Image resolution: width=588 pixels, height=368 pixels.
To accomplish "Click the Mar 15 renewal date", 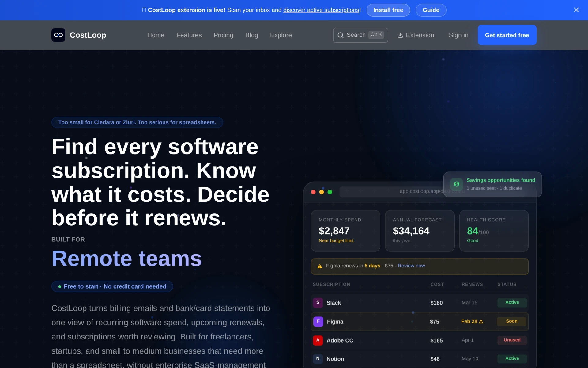I will pyautogui.click(x=469, y=303).
